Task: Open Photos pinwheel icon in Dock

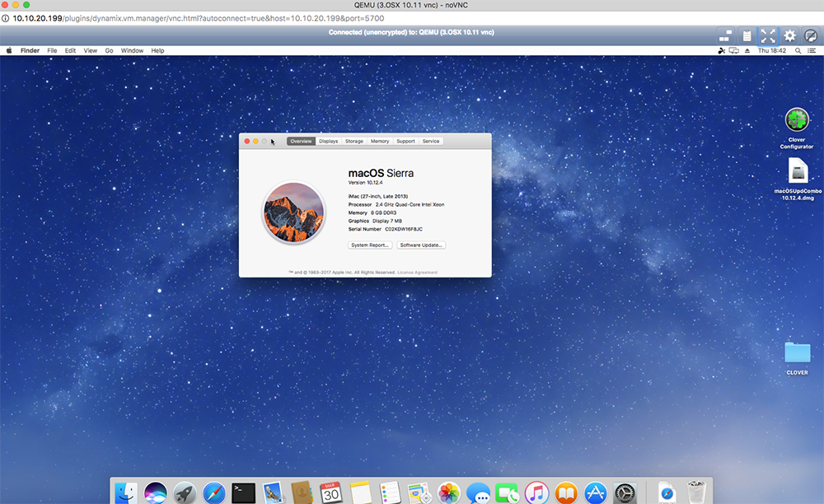Action: click(449, 493)
